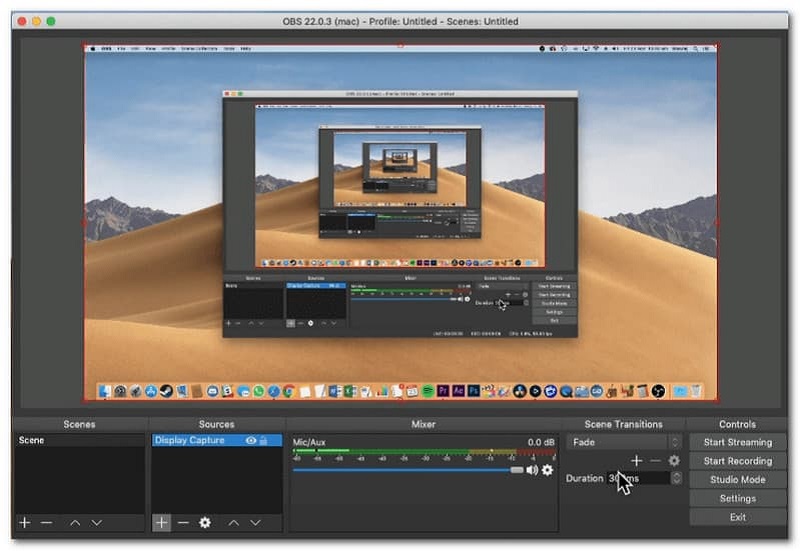Toggle the Display Capture lock icon

(x=263, y=440)
